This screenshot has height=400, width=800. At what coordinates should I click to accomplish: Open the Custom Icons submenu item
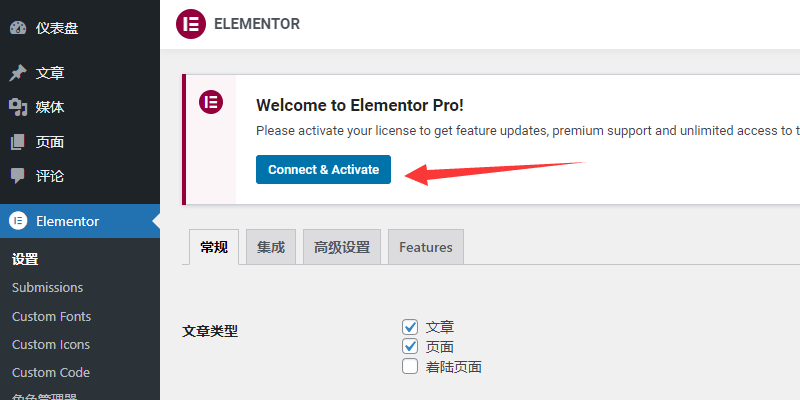pos(51,344)
